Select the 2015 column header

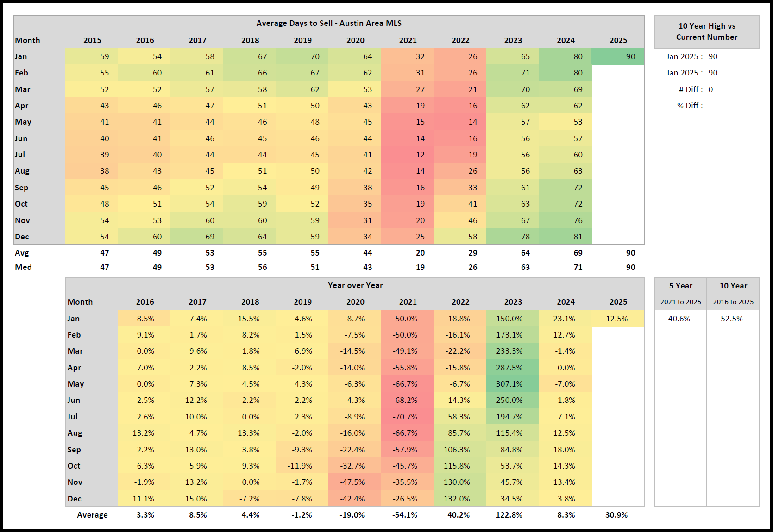coord(92,40)
